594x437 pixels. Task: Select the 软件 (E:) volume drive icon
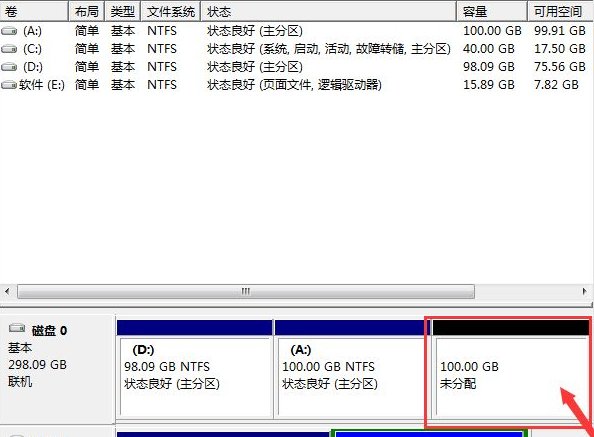9,84
